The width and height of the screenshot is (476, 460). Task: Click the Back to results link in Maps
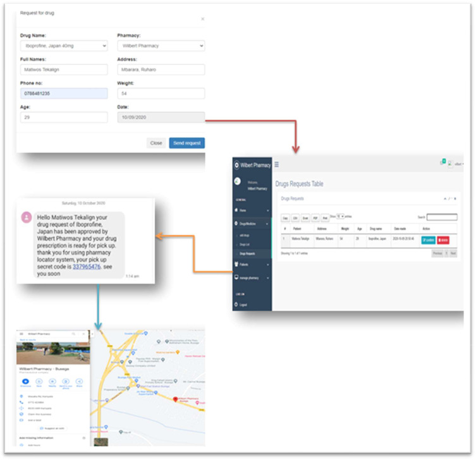tap(28, 340)
